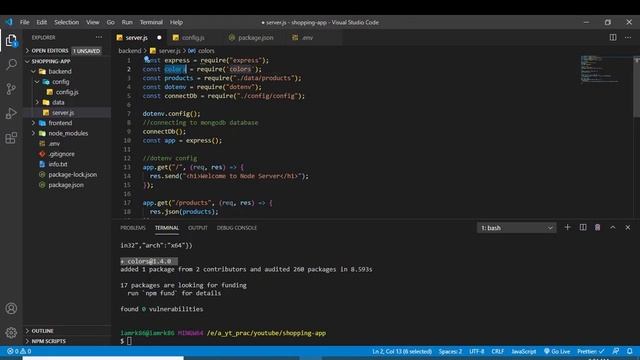
Task: Open the Selection menu
Action: tap(67, 22)
